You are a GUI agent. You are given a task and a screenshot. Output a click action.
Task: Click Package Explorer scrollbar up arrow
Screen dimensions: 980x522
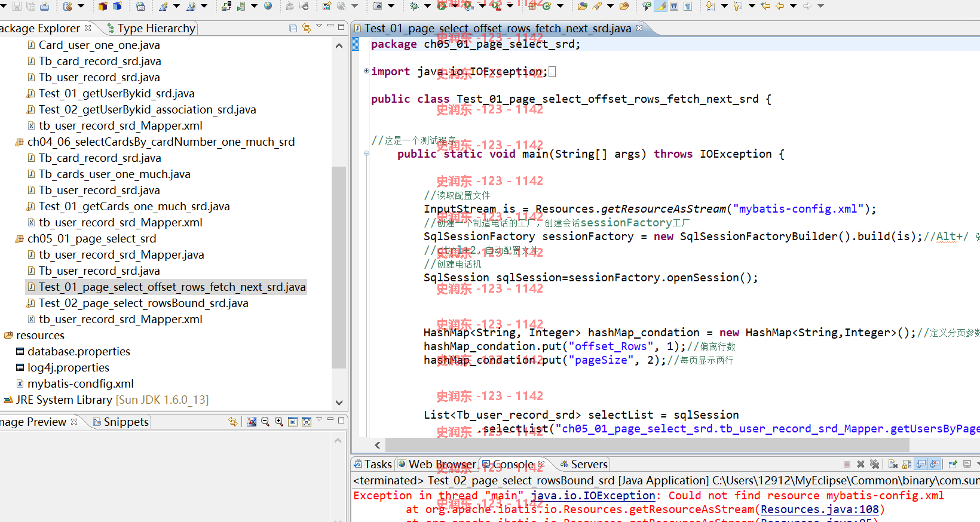click(x=339, y=46)
